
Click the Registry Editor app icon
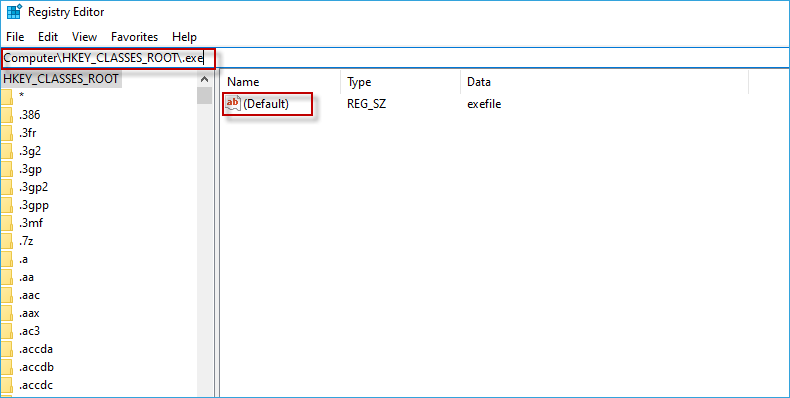[x=14, y=12]
